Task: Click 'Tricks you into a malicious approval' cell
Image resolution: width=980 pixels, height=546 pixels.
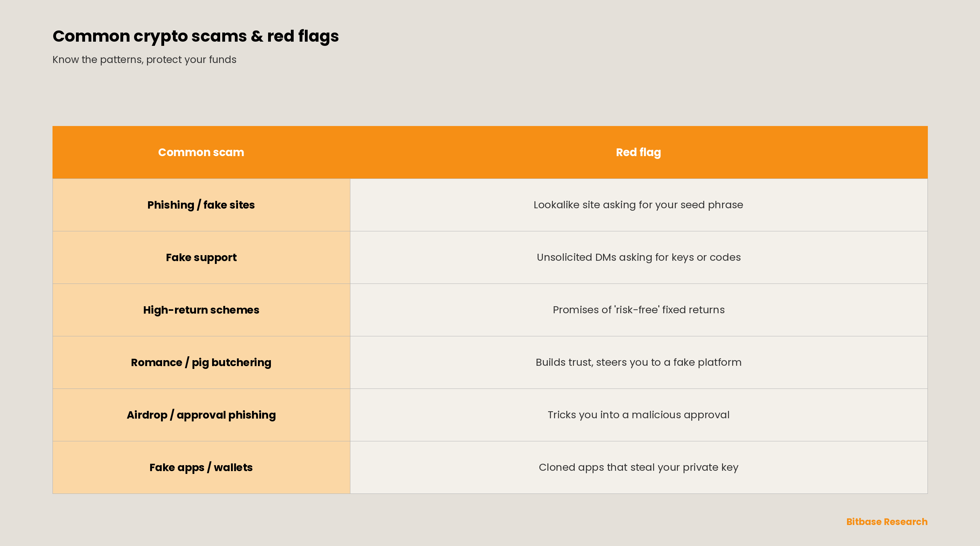Action: (639, 415)
